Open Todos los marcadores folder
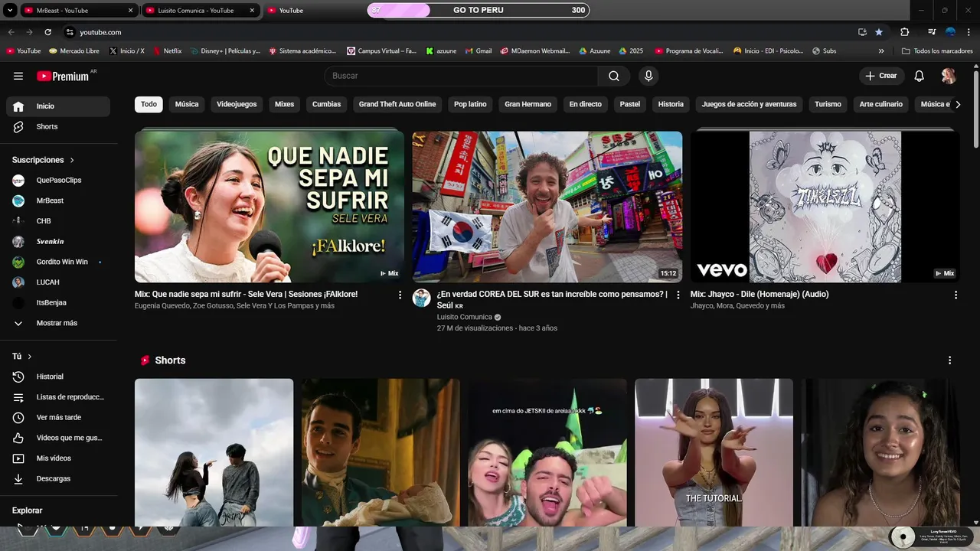Viewport: 980px width, 551px height. click(937, 51)
